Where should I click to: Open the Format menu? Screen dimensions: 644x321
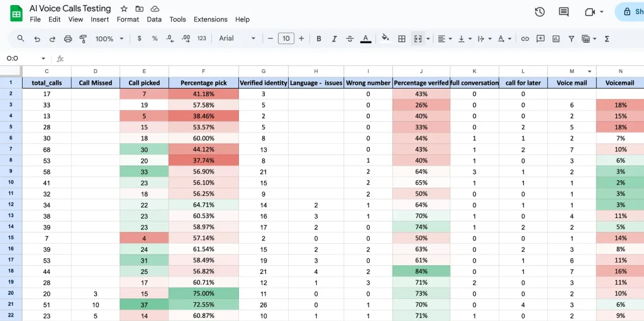pyautogui.click(x=128, y=19)
